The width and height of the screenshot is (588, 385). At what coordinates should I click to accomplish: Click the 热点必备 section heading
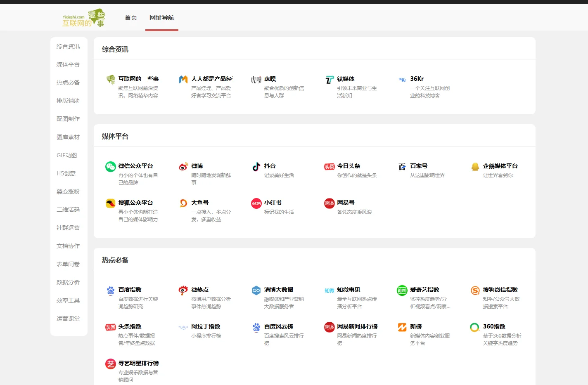pos(115,260)
